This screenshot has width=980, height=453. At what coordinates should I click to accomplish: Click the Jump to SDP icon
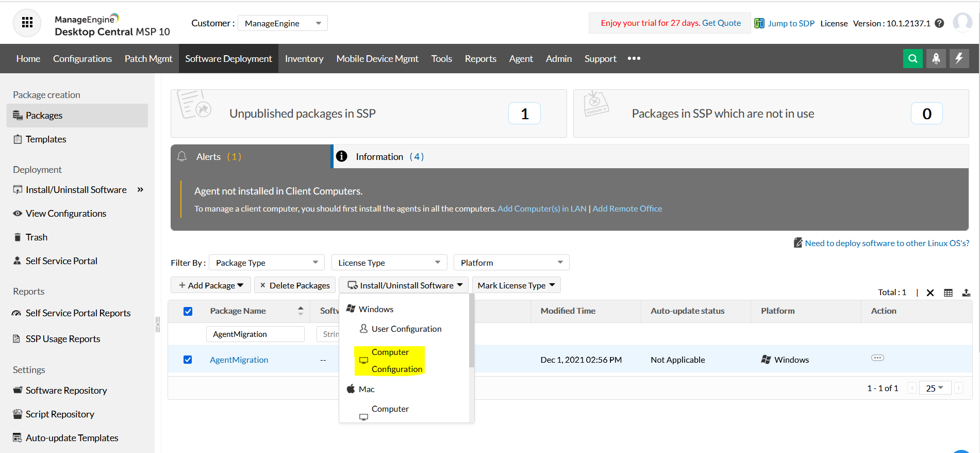pos(759,23)
